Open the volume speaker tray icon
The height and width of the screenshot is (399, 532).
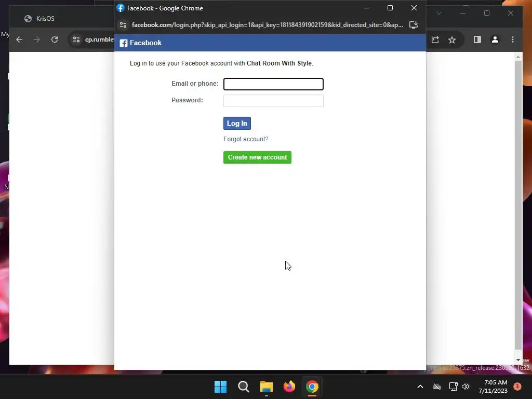point(465,387)
